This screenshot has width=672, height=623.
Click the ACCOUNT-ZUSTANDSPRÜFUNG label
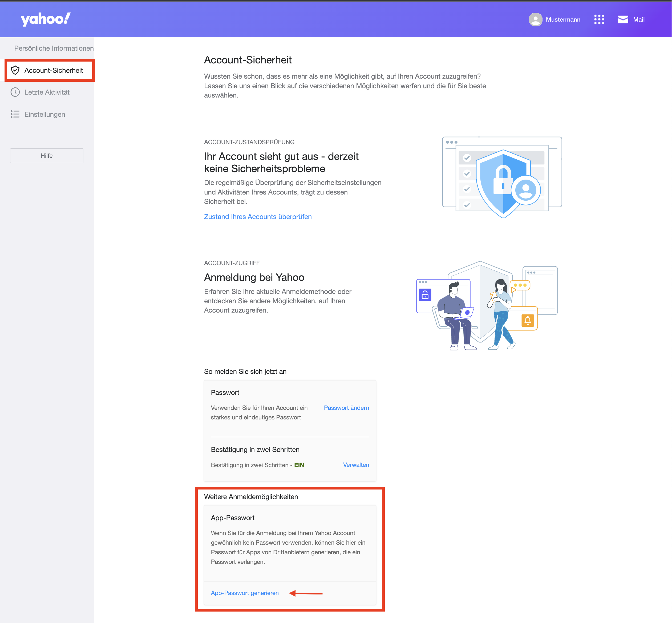click(x=249, y=142)
